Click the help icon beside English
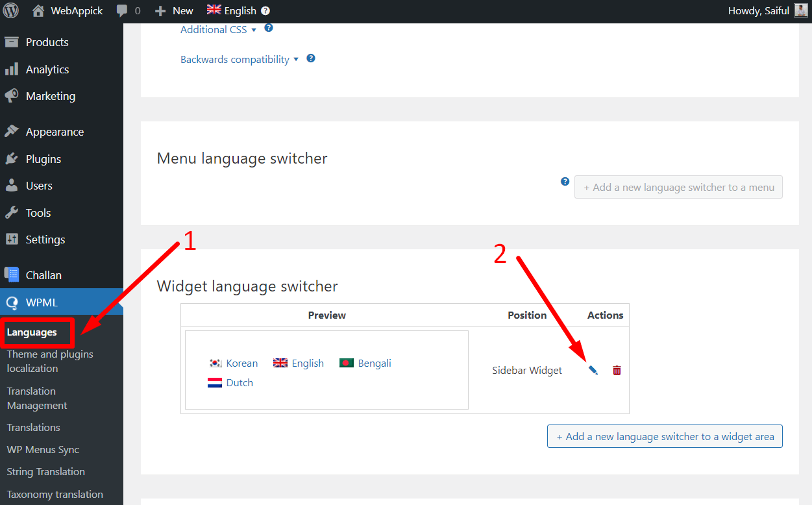The height and width of the screenshot is (505, 812). point(265,10)
